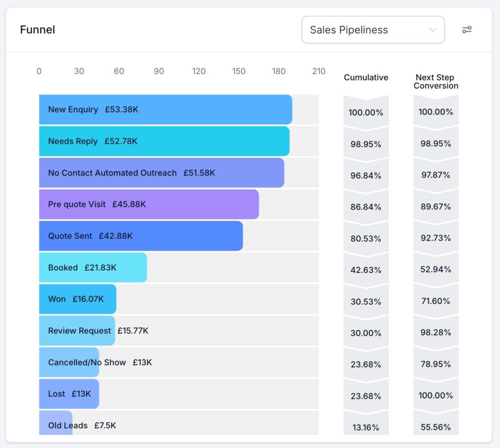The image size is (500, 448).
Task: Click the Cumulative column header
Action: click(366, 77)
